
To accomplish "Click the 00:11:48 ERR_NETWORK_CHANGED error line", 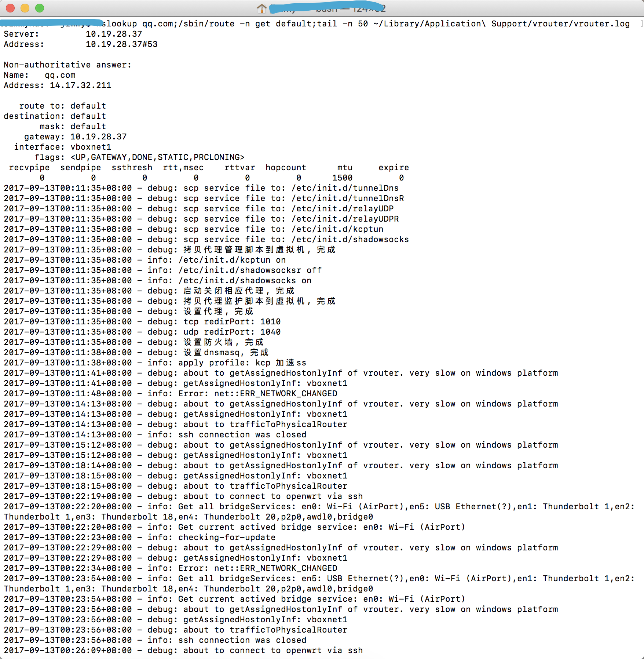I will click(x=171, y=393).
